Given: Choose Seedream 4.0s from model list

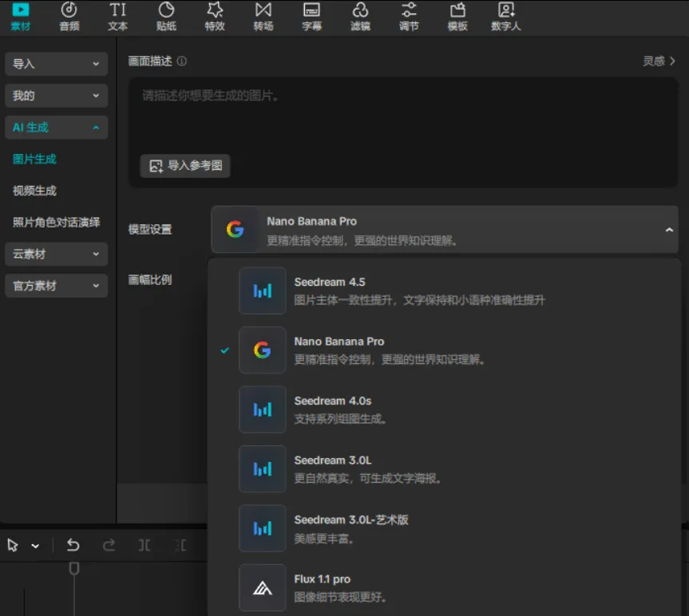Looking at the screenshot, I should tap(444, 409).
